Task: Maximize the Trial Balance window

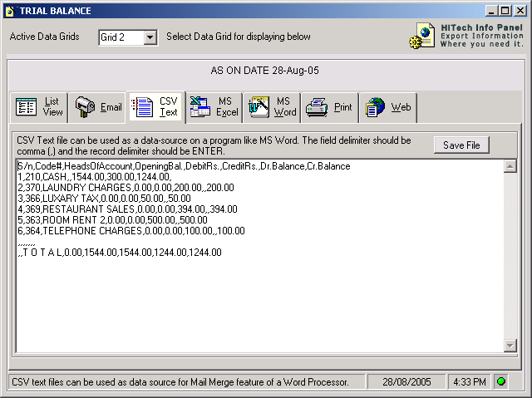Action: click(x=505, y=11)
